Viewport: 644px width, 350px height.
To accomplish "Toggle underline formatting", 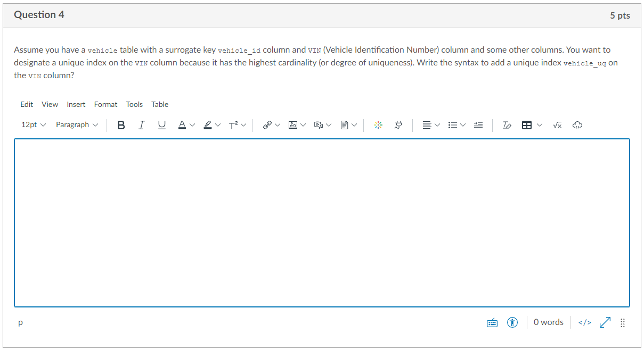I will click(x=161, y=125).
